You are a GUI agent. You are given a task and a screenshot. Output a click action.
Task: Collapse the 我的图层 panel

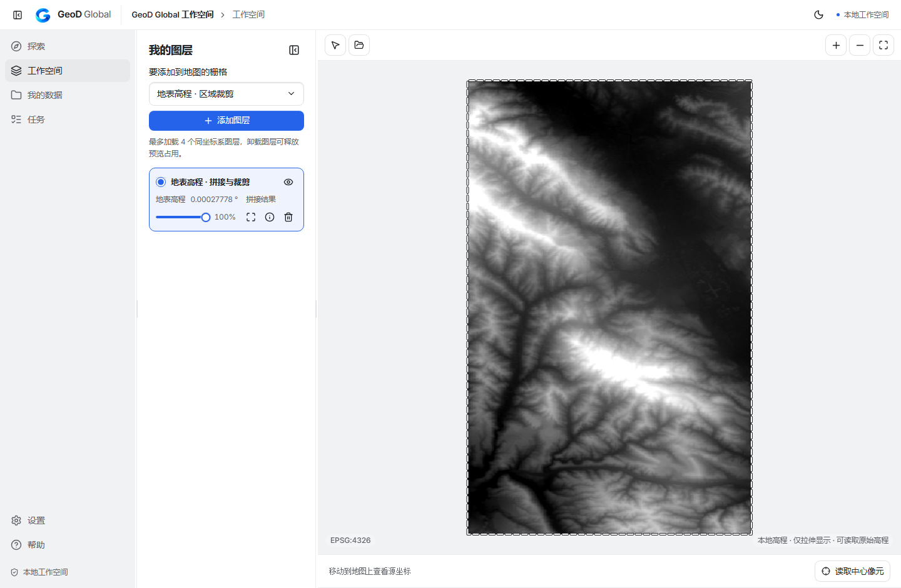click(x=294, y=50)
